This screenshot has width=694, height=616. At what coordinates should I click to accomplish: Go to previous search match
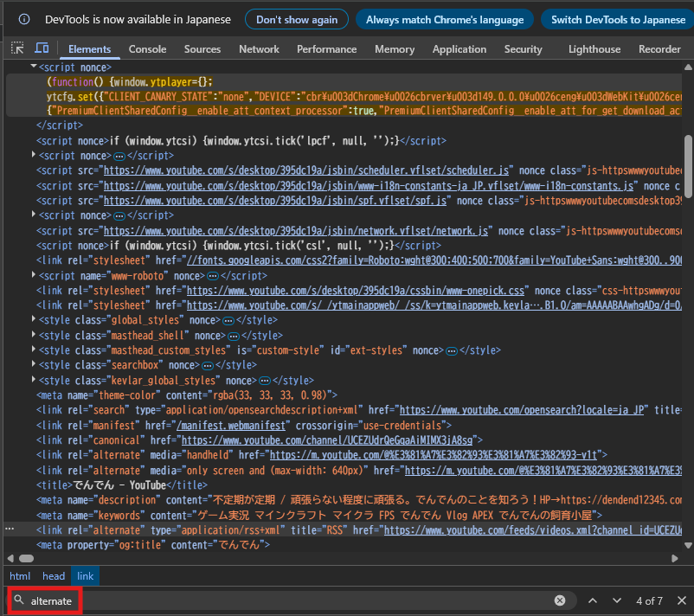pos(593,600)
